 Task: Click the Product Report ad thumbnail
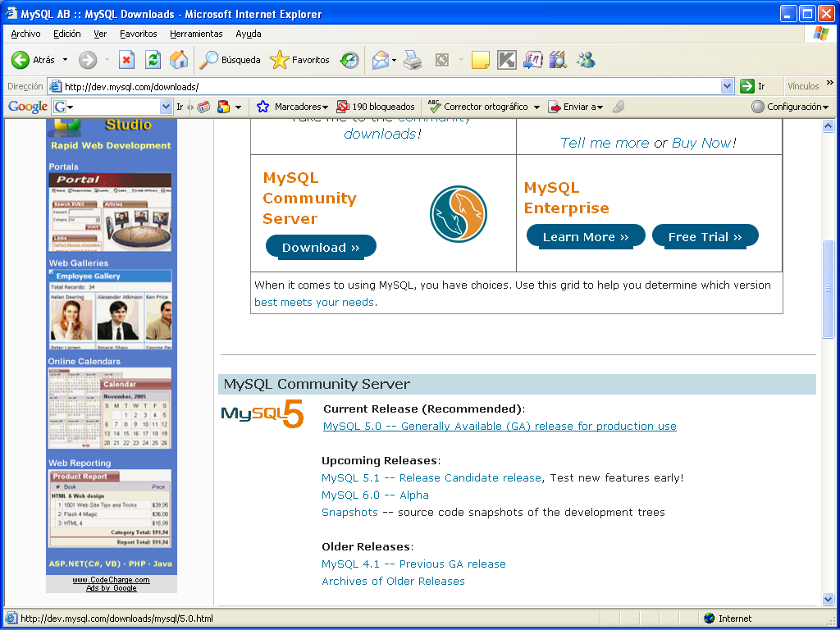(x=111, y=508)
